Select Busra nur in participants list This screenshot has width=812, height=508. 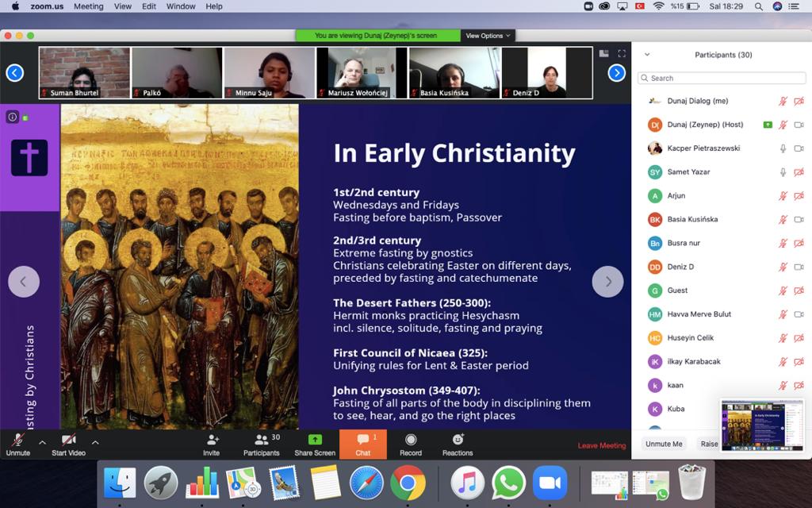tap(722, 243)
